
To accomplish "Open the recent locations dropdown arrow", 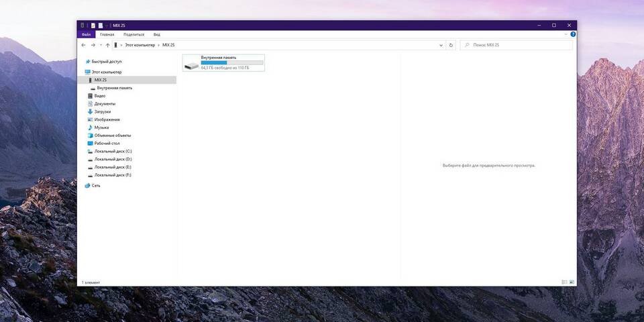I will 100,45.
